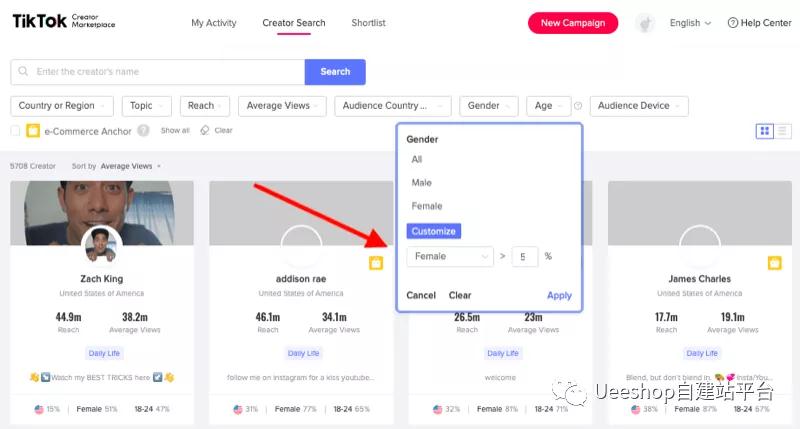Screen dimensions: 800x429
Task: Switch to grid view layout icon
Action: pos(764,131)
